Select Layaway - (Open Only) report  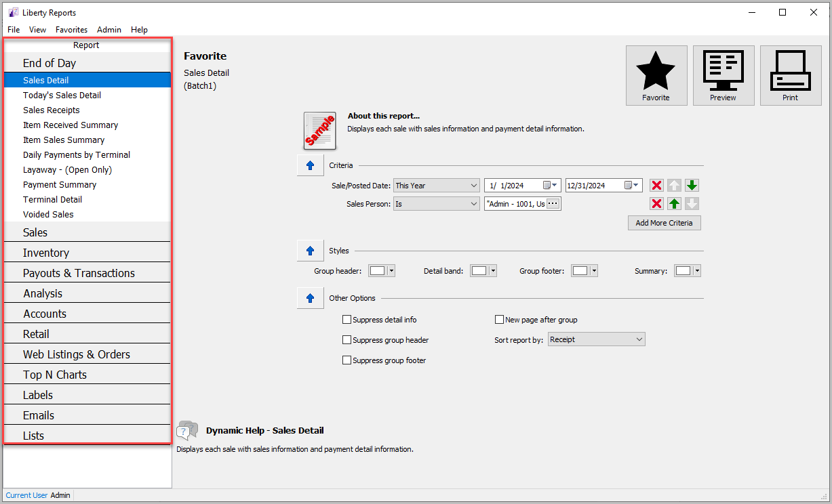[x=87, y=169]
